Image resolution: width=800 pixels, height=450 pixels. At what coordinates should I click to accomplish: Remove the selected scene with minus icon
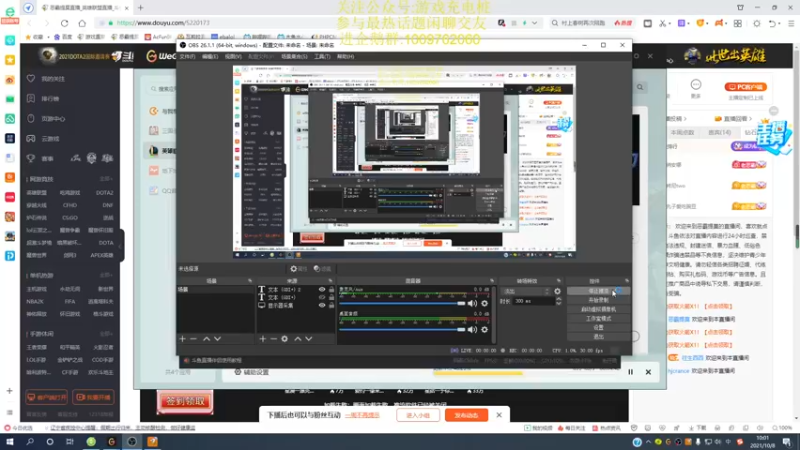point(193,339)
